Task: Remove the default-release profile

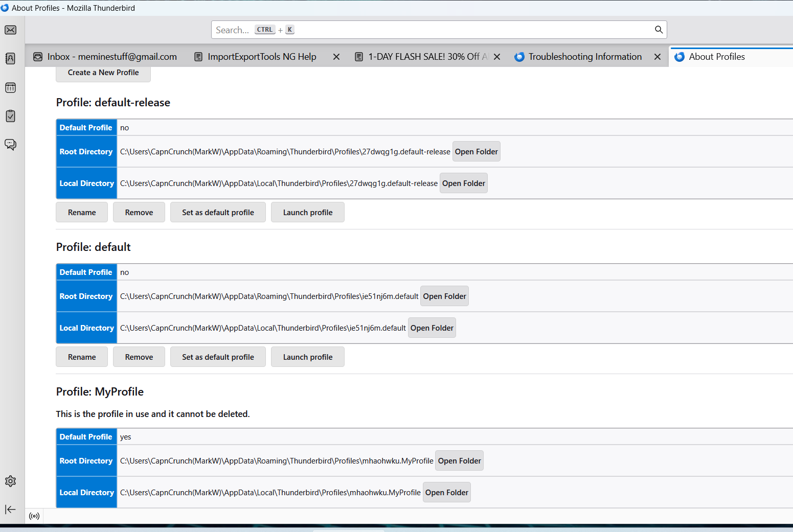Action: 139,213
